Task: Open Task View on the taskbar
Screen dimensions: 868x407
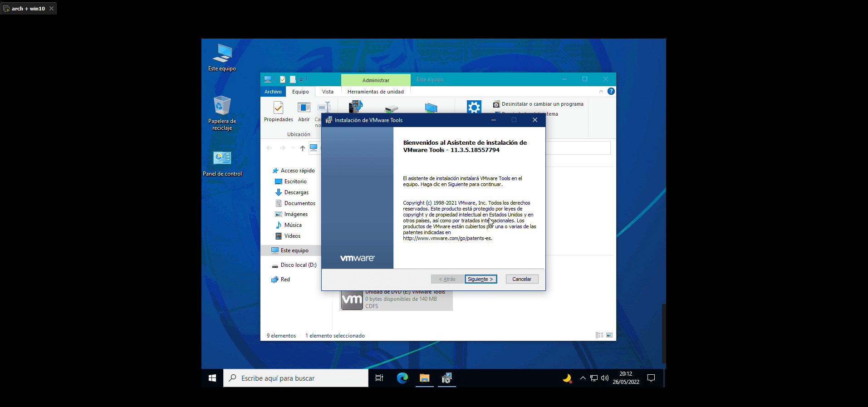Action: tap(379, 378)
